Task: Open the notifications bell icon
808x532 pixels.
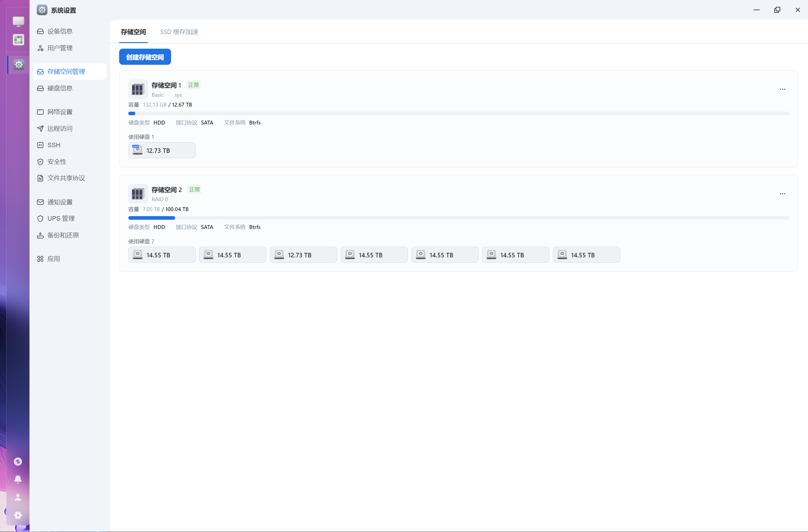Action: point(18,479)
